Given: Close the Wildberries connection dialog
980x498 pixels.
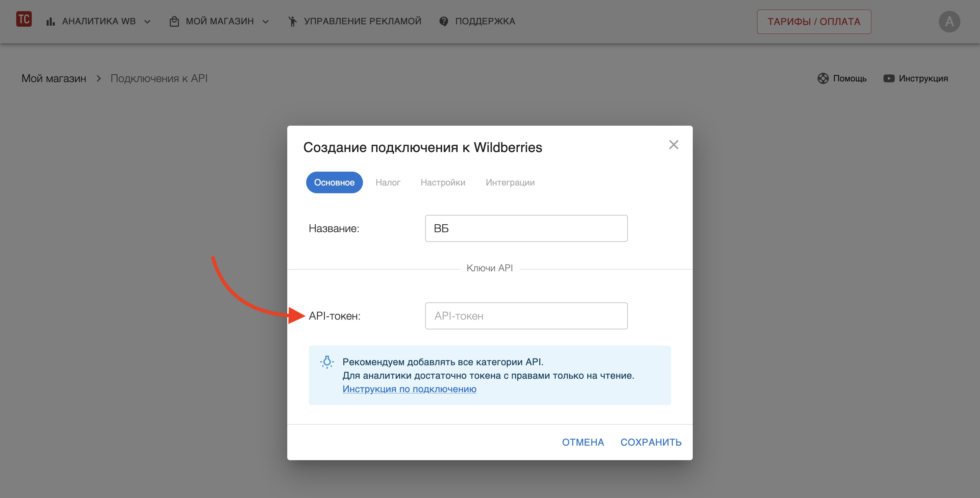Looking at the screenshot, I should (673, 145).
